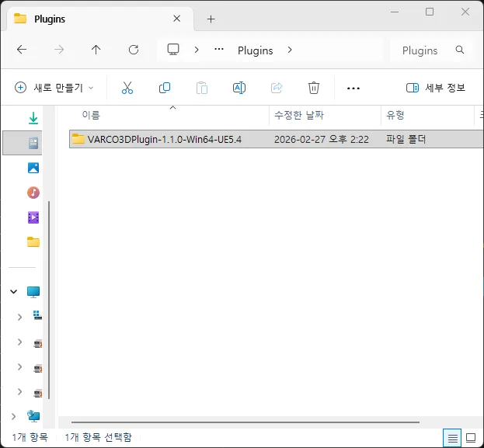The height and width of the screenshot is (448, 484).
Task: Delete the selected folder with trash icon
Action: (314, 88)
